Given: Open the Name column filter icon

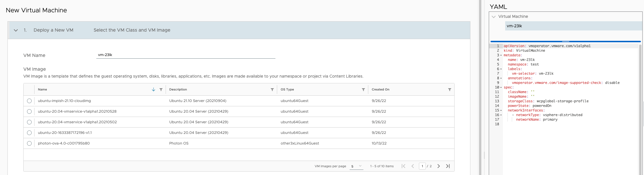Looking at the screenshot, I should point(161,90).
